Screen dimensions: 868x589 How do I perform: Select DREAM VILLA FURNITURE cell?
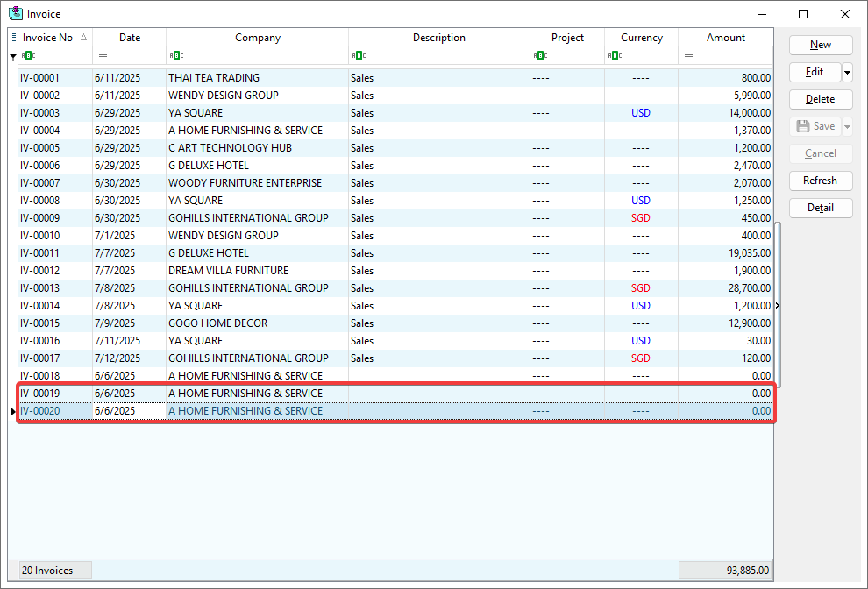[228, 271]
